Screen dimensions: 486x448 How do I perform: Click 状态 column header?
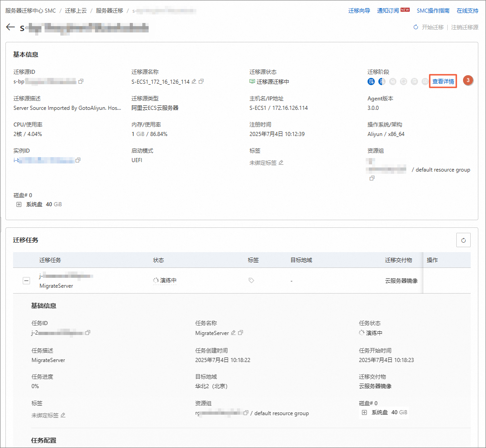click(x=159, y=260)
